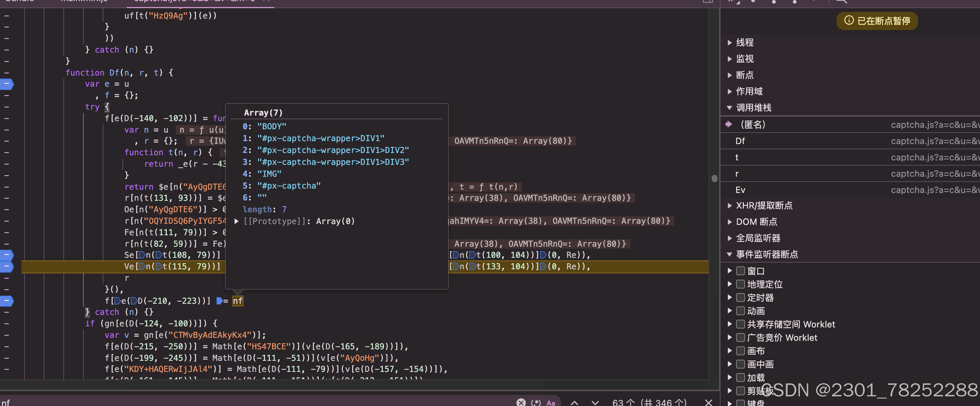The width and height of the screenshot is (980, 406).
Task: Click breakpoint marker on 'var e = u' line
Action: tap(7, 84)
